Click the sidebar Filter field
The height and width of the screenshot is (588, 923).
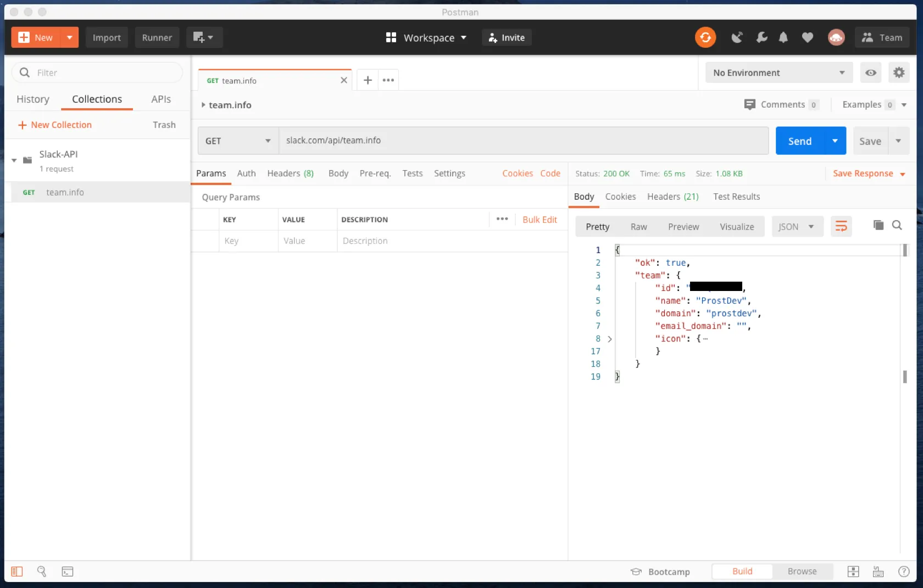point(97,72)
